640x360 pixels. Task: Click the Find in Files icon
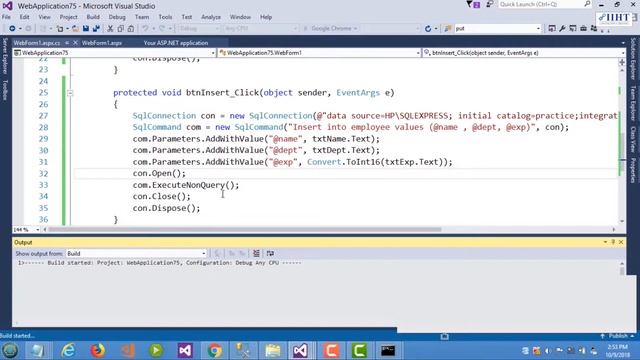pyautogui.click(x=448, y=29)
